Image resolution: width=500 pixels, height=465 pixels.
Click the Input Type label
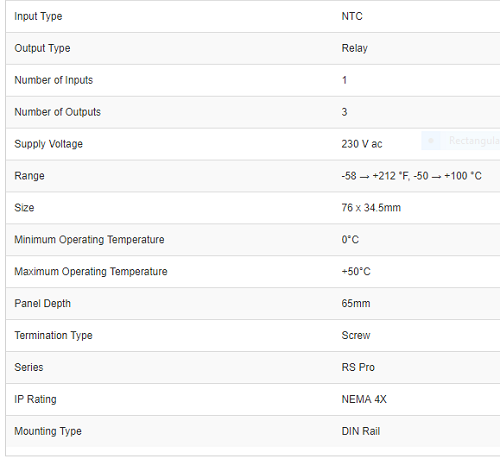click(38, 16)
